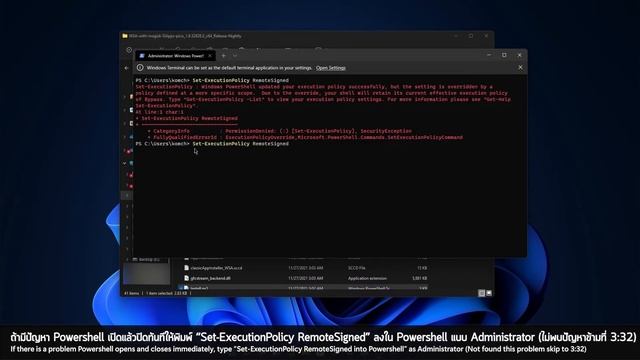Viewport: 640px width, 360px height.
Task: Click the info icon in terminal notification
Action: [x=140, y=68]
